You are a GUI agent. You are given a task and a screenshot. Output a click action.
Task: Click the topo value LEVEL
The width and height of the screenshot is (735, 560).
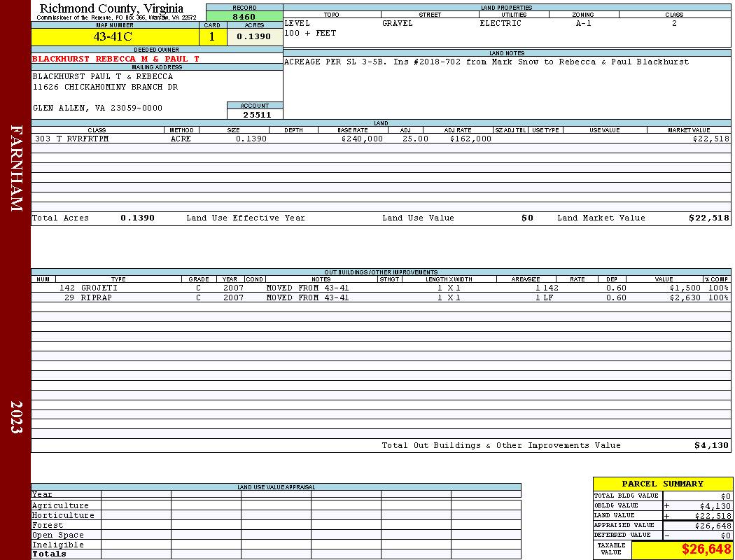click(297, 23)
